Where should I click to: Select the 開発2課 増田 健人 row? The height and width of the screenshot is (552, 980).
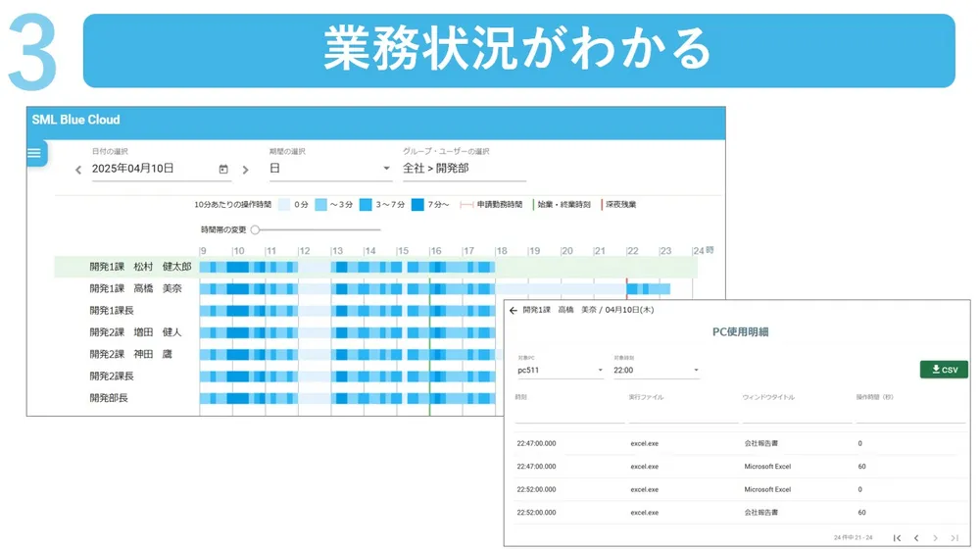point(135,332)
